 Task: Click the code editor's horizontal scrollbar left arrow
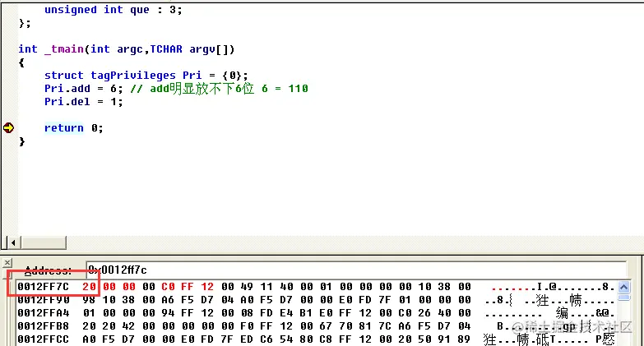pyautogui.click(x=13, y=242)
